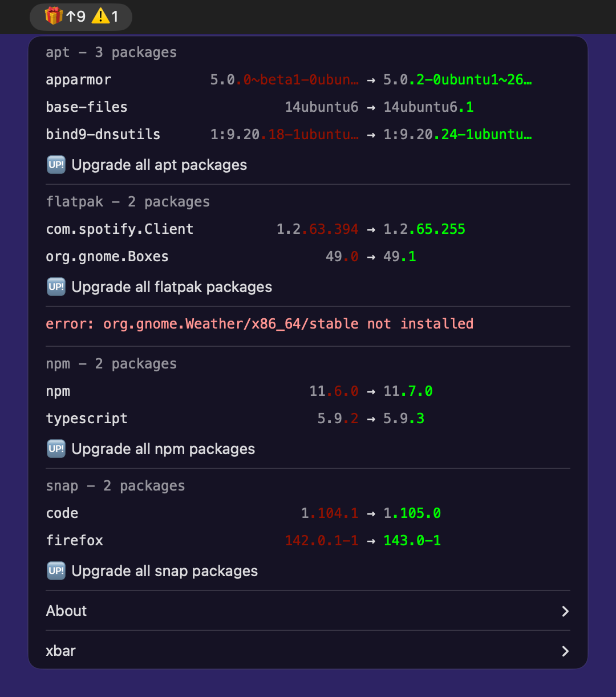Click the org.gnome.Weather error message
Screen dimensions: 616x697
point(260,324)
